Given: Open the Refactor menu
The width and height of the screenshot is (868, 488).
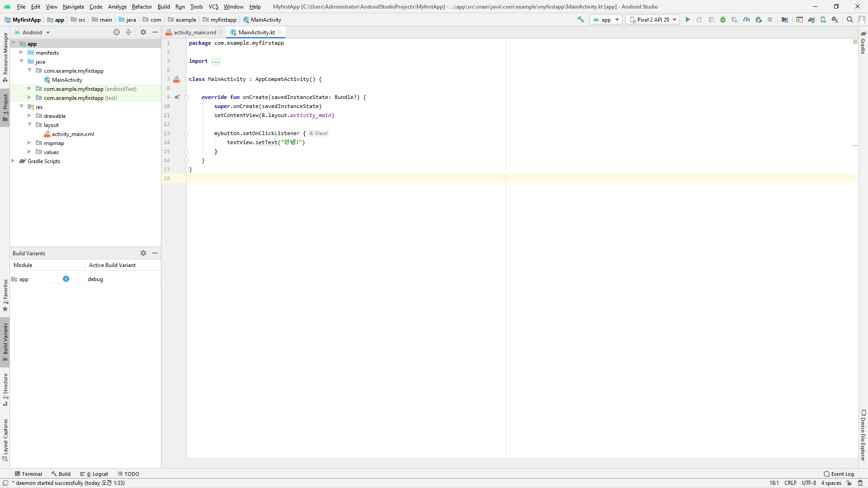Looking at the screenshot, I should pyautogui.click(x=142, y=7).
